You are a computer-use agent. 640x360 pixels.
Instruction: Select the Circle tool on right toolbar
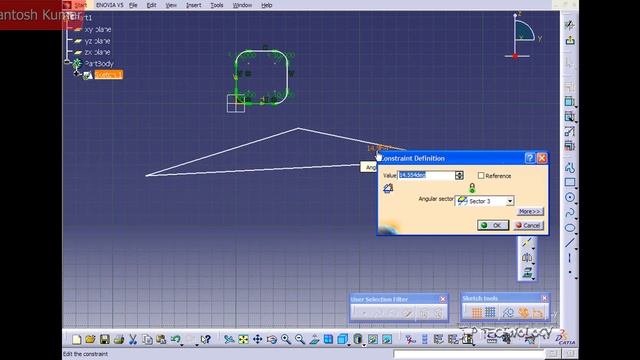(x=570, y=198)
